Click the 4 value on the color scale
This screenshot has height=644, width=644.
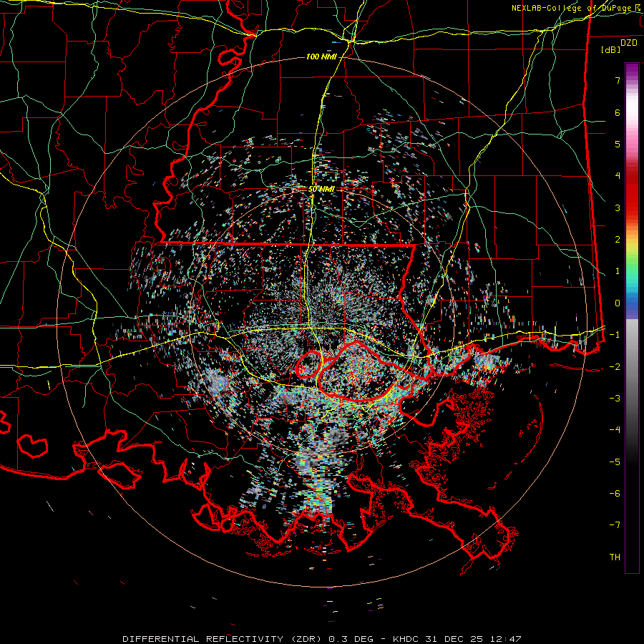click(618, 176)
